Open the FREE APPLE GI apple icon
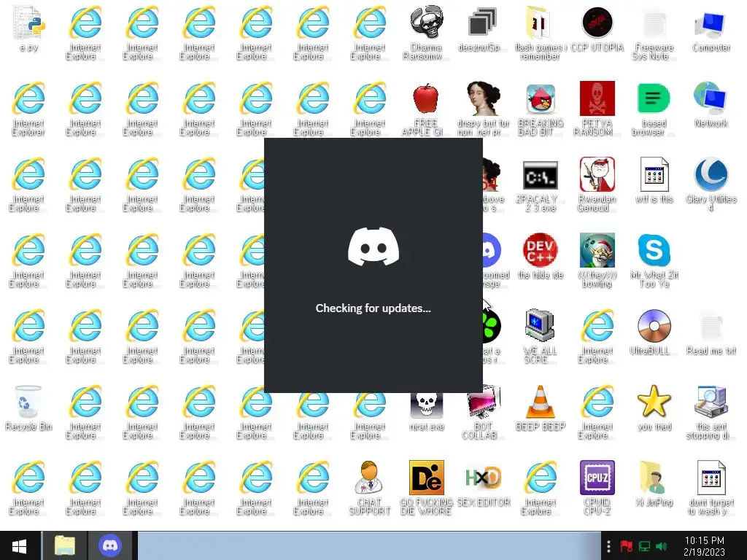 (425, 98)
